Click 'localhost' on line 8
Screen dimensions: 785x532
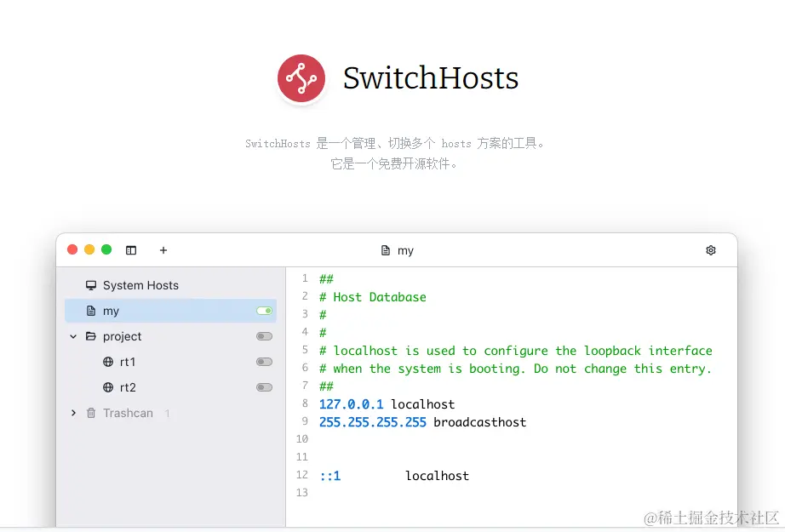point(423,404)
